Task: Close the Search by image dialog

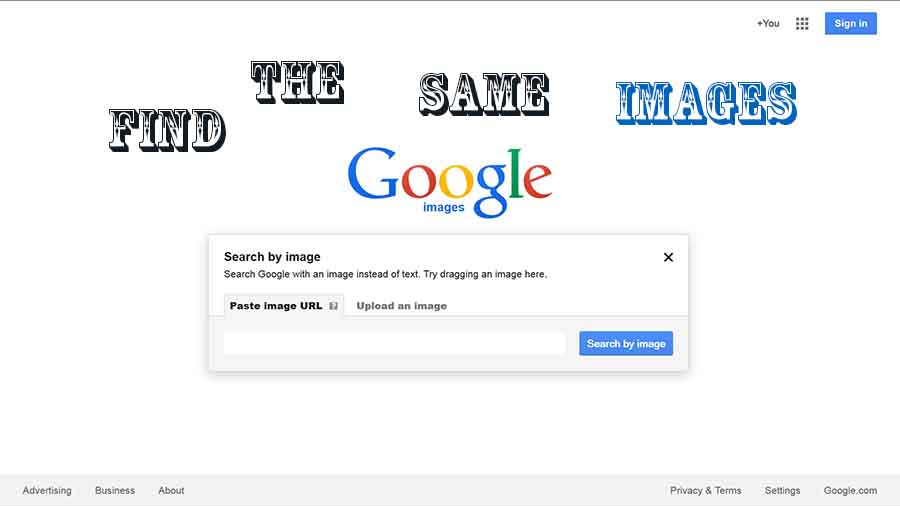Action: pyautogui.click(x=668, y=257)
